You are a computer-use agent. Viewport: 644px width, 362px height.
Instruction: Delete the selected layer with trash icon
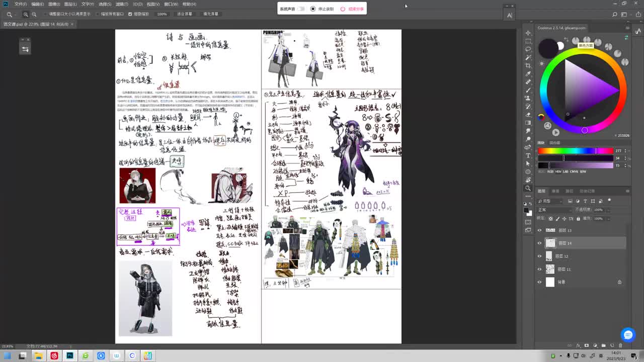pos(620,346)
